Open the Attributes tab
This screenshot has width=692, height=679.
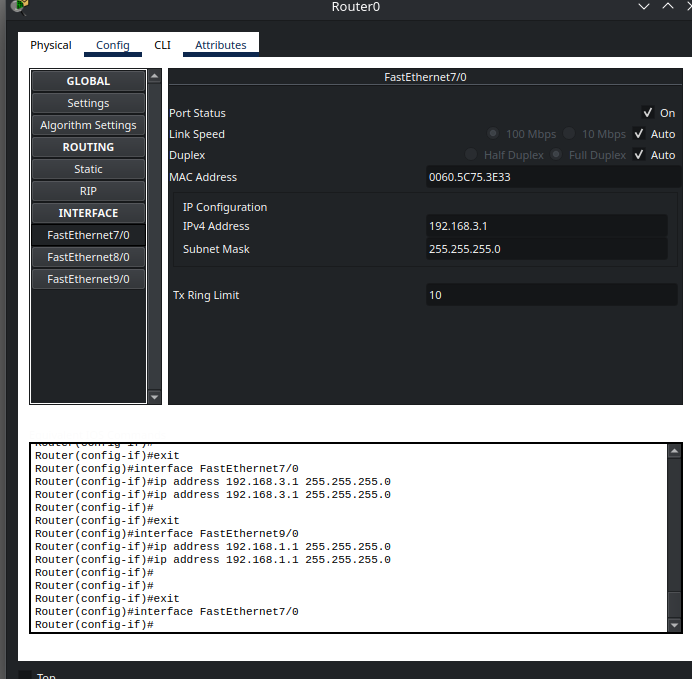click(x=221, y=45)
